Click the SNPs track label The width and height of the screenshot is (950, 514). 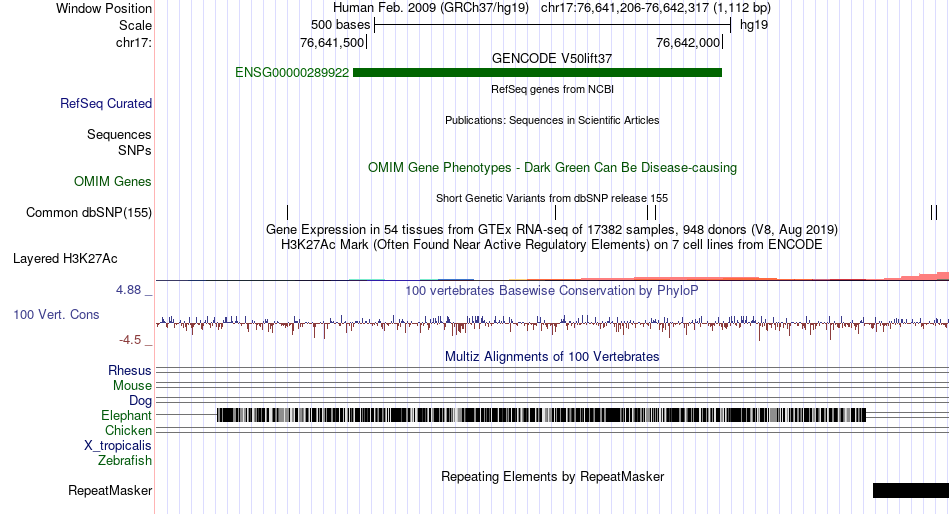coord(135,150)
